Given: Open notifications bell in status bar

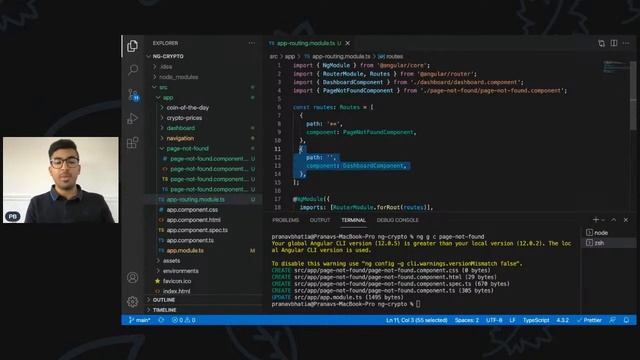Looking at the screenshot, I should (627, 320).
